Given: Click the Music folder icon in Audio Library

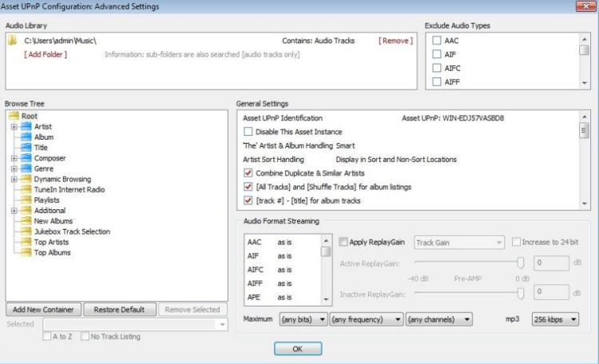Looking at the screenshot, I should (x=13, y=40).
